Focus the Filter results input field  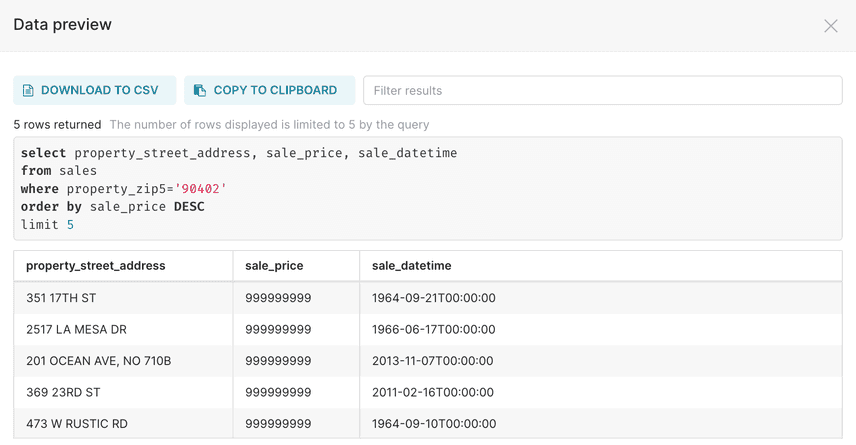click(x=603, y=90)
